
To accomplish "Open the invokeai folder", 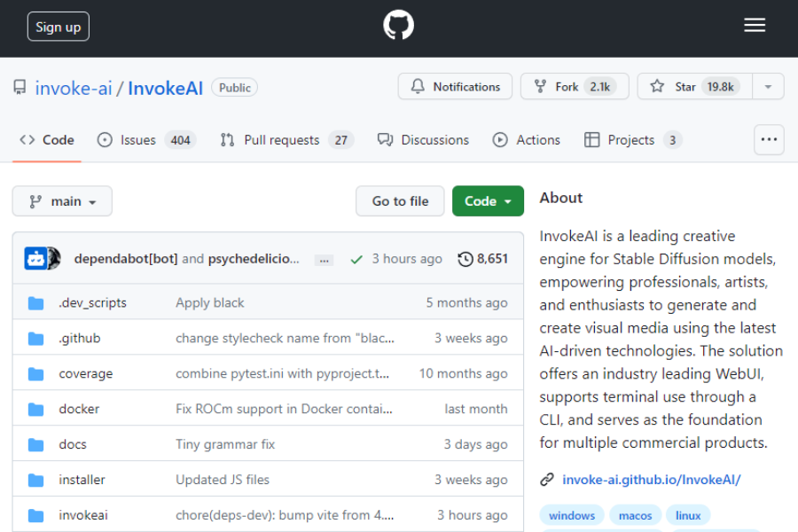I will (83, 515).
